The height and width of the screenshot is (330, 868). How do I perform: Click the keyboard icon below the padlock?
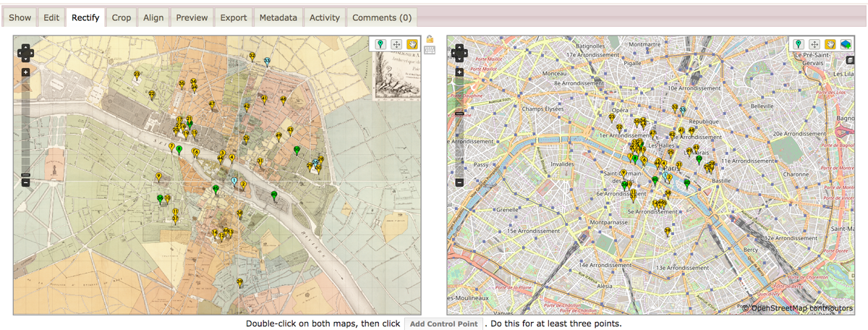point(430,50)
